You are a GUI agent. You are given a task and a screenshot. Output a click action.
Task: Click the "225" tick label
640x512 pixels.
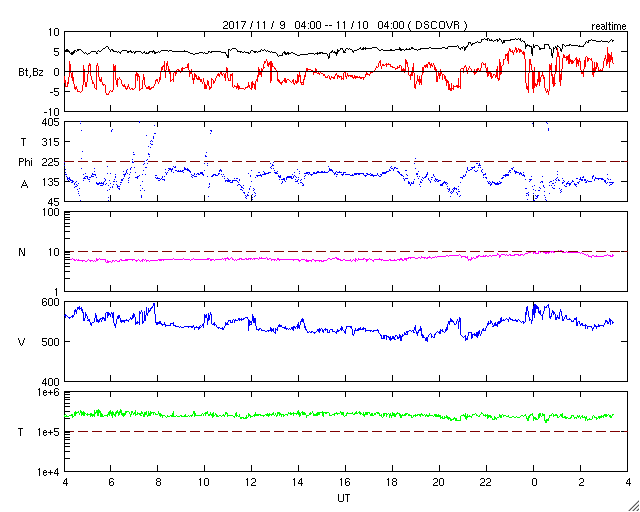point(52,162)
